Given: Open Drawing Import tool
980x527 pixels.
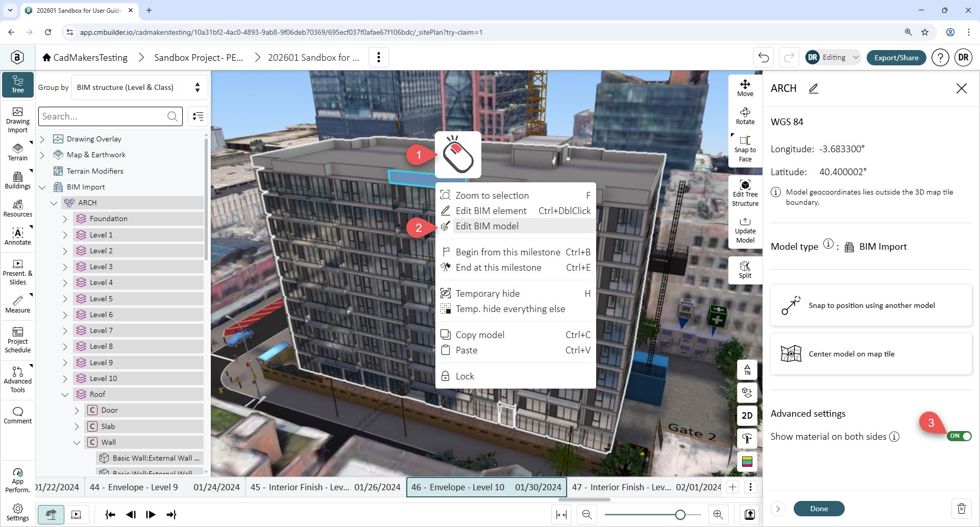Looking at the screenshot, I should (x=18, y=121).
